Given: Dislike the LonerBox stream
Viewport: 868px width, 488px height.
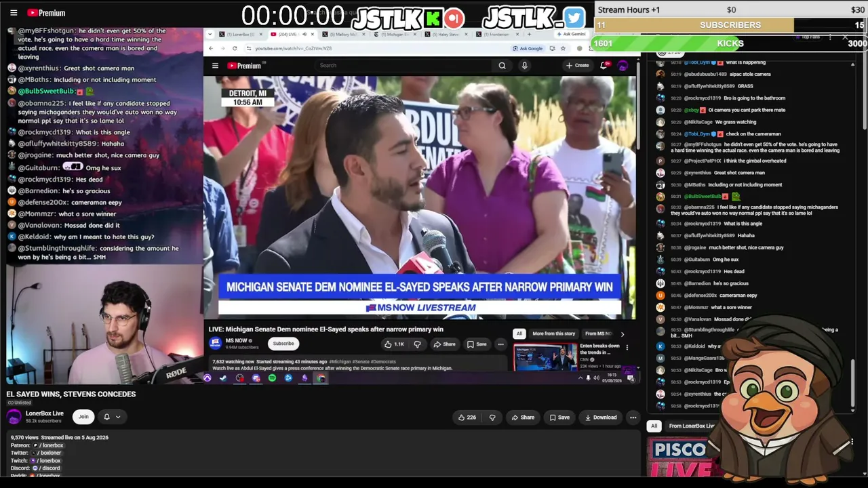Looking at the screenshot, I should (492, 418).
